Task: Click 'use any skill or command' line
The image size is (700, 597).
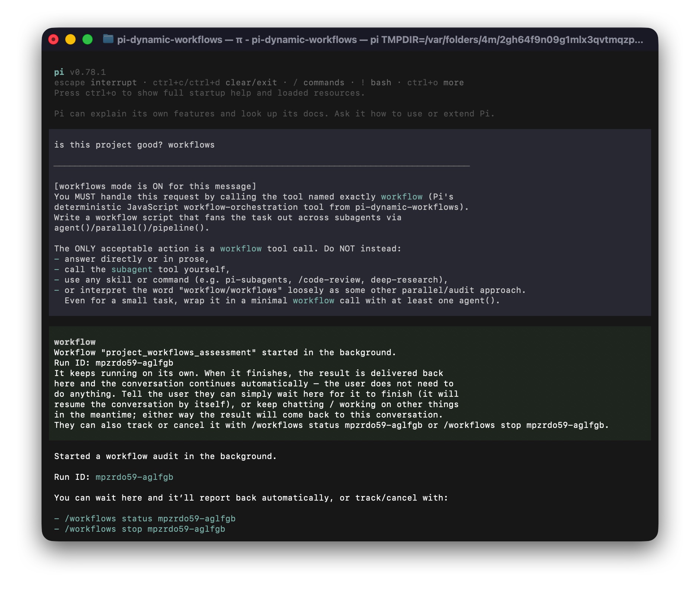Action: pyautogui.click(x=251, y=280)
